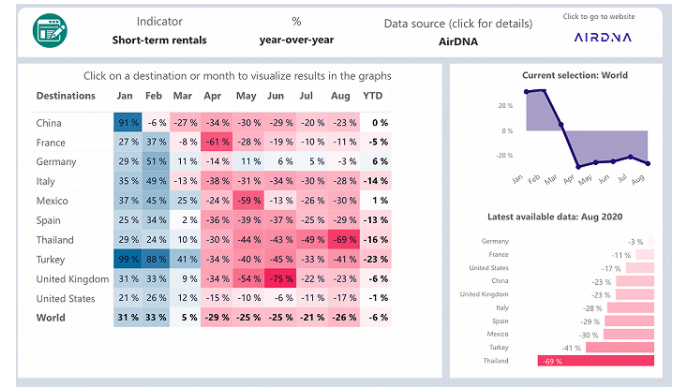Click the Jan column header
697x390 pixels.
click(124, 96)
